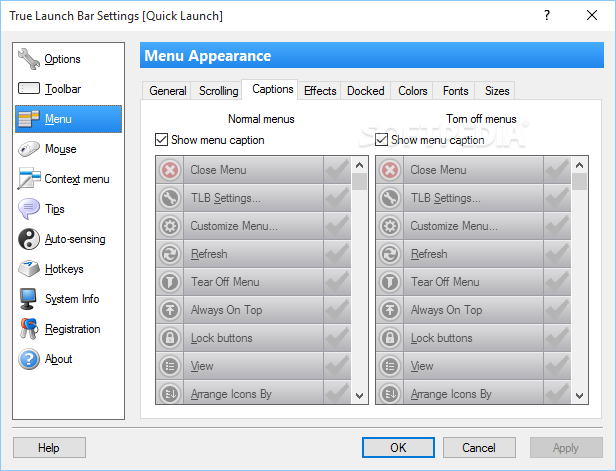Image resolution: width=616 pixels, height=471 pixels.
Task: Switch to the Sizes tab
Action: (x=497, y=91)
